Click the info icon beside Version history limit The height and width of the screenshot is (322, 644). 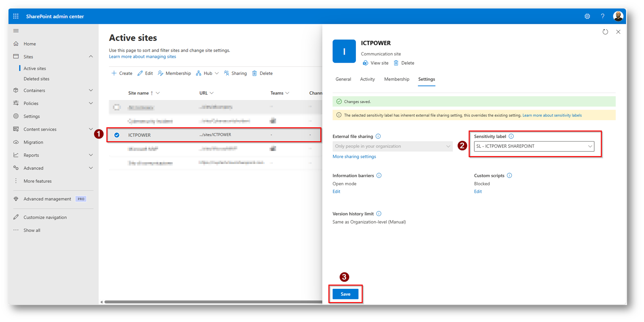[x=379, y=214]
